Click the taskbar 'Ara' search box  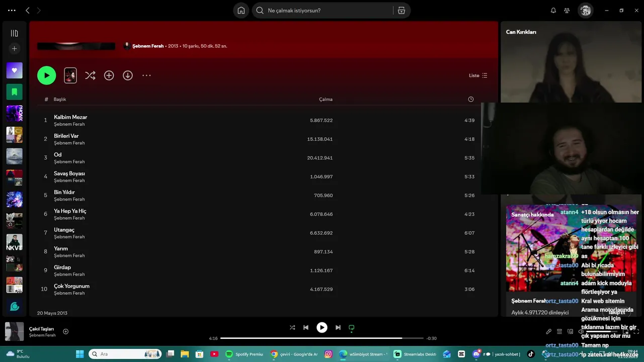[125, 354]
